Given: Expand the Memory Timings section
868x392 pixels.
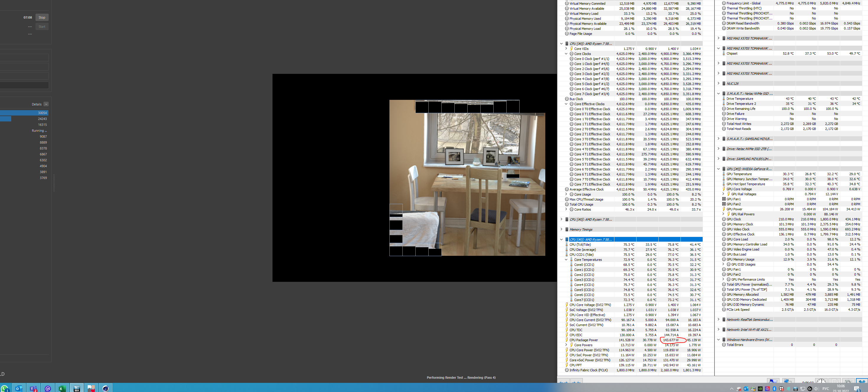Looking at the screenshot, I should coord(561,230).
